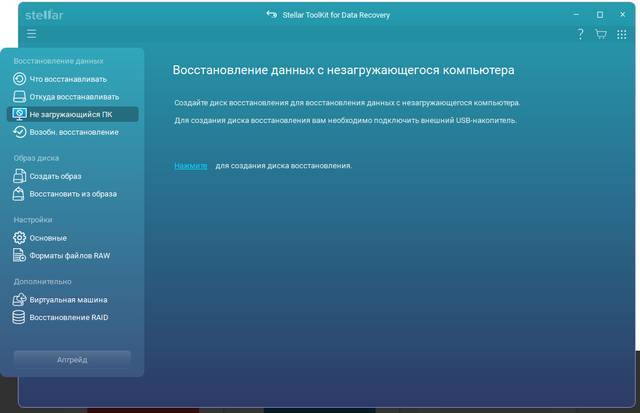
Task: Click the Восстановить из образа icon
Action: pos(18,194)
